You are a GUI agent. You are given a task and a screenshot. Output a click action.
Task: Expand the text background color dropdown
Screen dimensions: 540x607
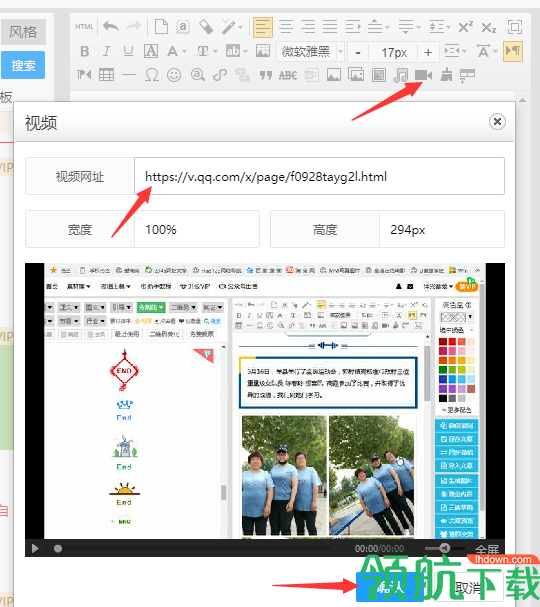click(245, 51)
